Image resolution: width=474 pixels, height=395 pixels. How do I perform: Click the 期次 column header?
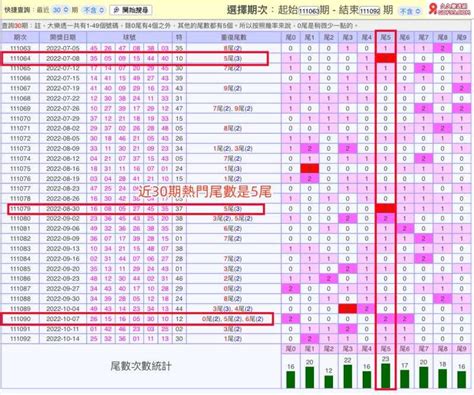pos(20,37)
